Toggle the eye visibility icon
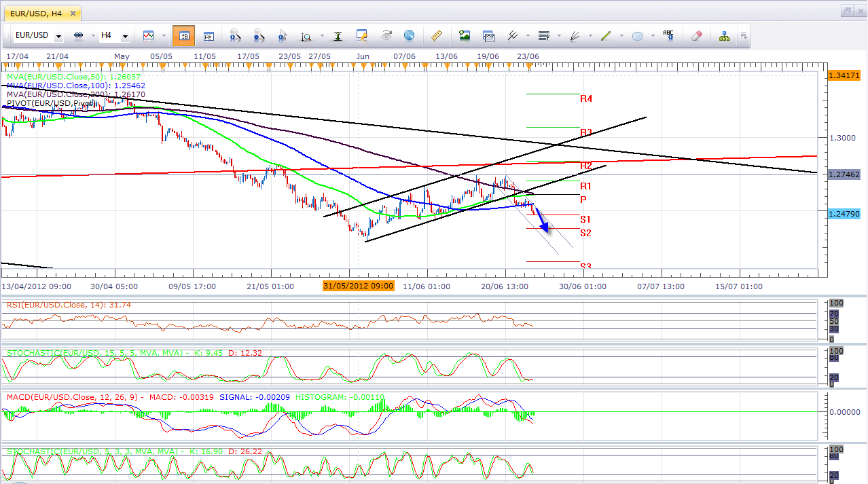 click(386, 35)
